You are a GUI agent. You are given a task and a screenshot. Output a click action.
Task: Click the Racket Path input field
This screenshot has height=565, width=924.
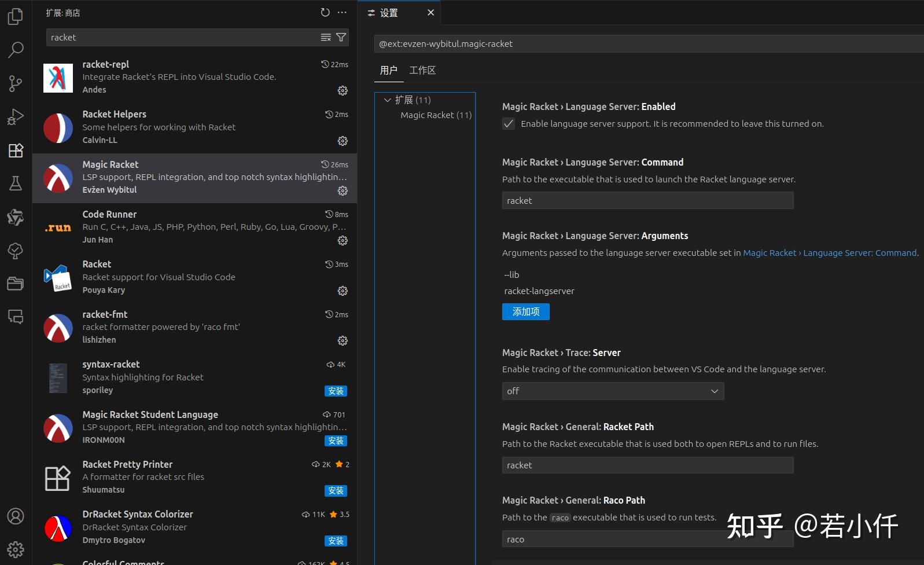(647, 465)
